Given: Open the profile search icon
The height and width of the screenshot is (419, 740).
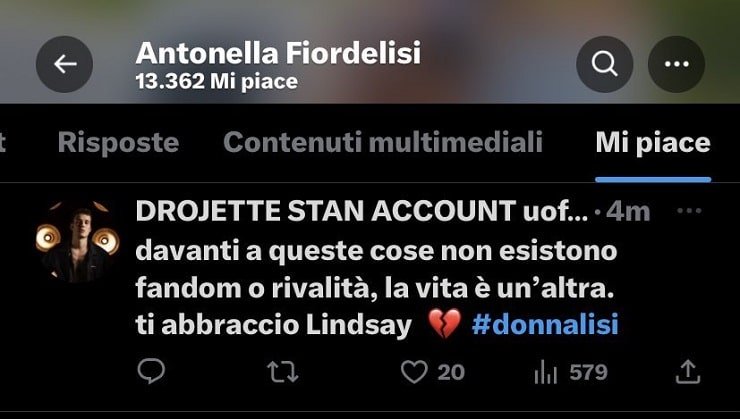Looking at the screenshot, I should pyautogui.click(x=605, y=65).
